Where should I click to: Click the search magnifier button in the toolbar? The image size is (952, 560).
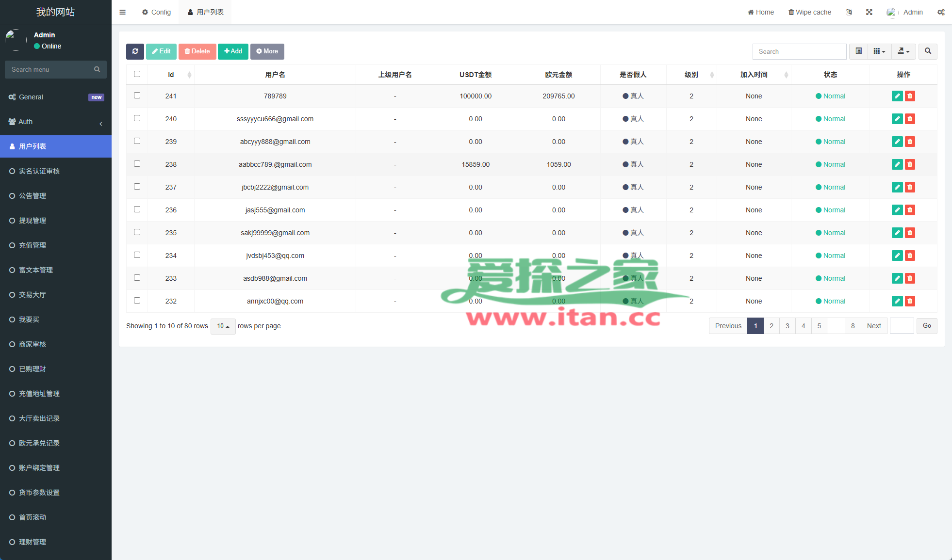coord(928,51)
